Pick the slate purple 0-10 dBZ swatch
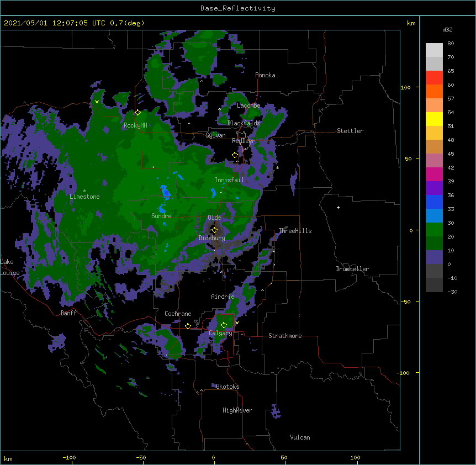Screen dimensions: 476x465 pos(434,257)
